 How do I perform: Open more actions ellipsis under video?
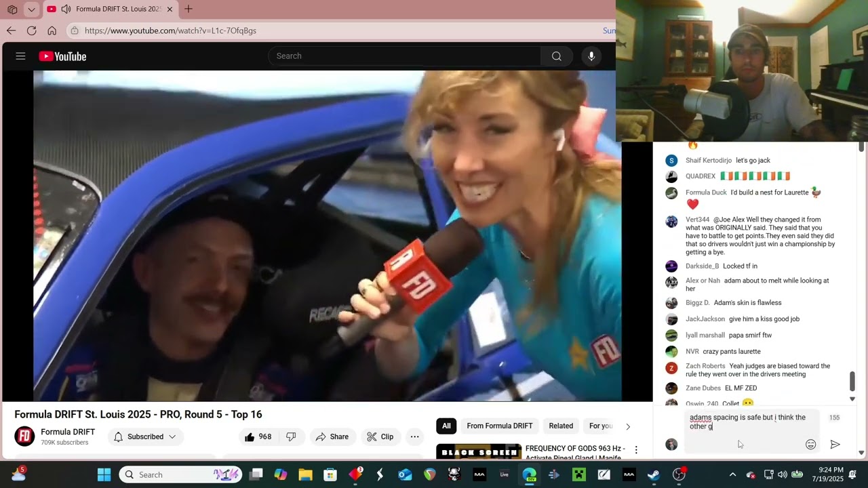tap(414, 436)
